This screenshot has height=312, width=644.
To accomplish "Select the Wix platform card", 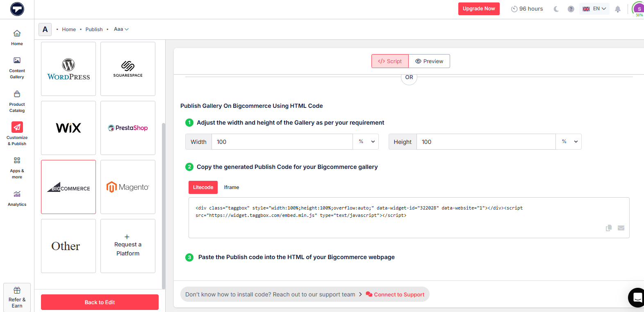I will tap(68, 128).
